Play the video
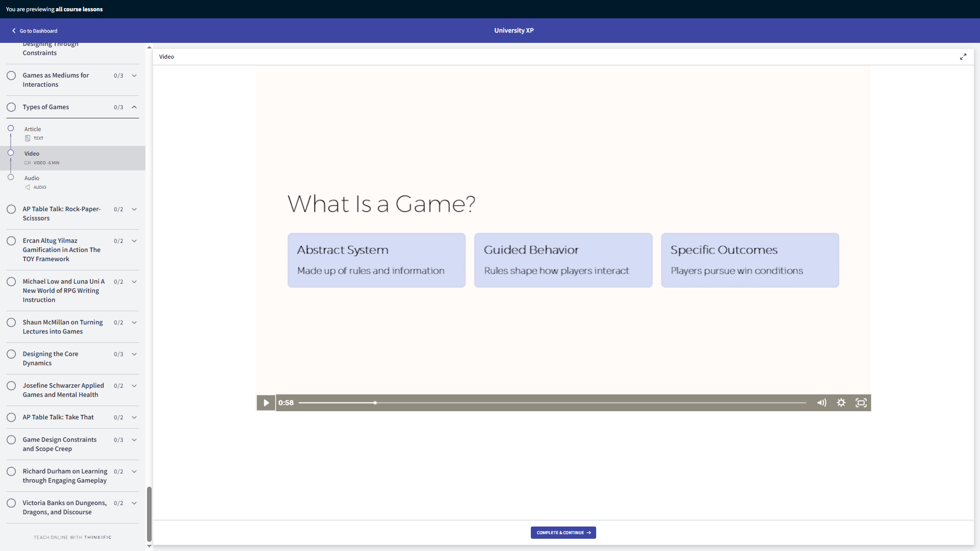Image resolution: width=980 pixels, height=551 pixels. [x=265, y=403]
